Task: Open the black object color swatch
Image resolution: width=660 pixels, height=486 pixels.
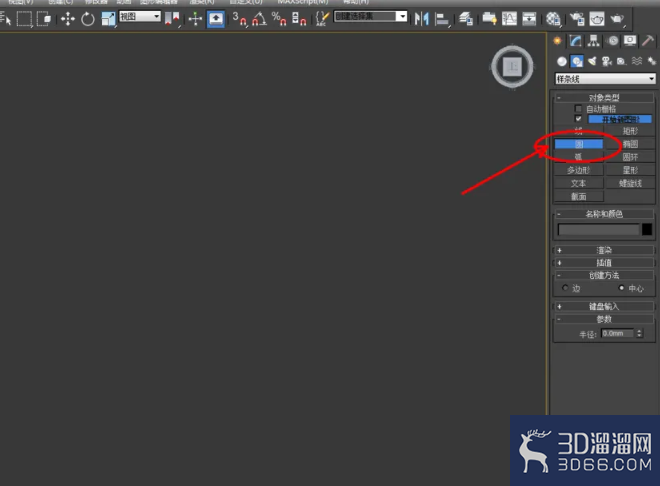Action: tap(647, 229)
